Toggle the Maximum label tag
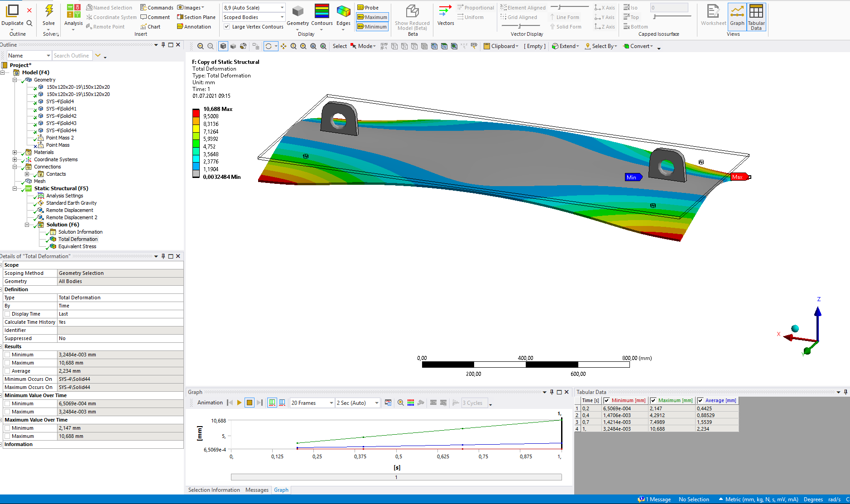The height and width of the screenshot is (504, 850). coord(372,17)
